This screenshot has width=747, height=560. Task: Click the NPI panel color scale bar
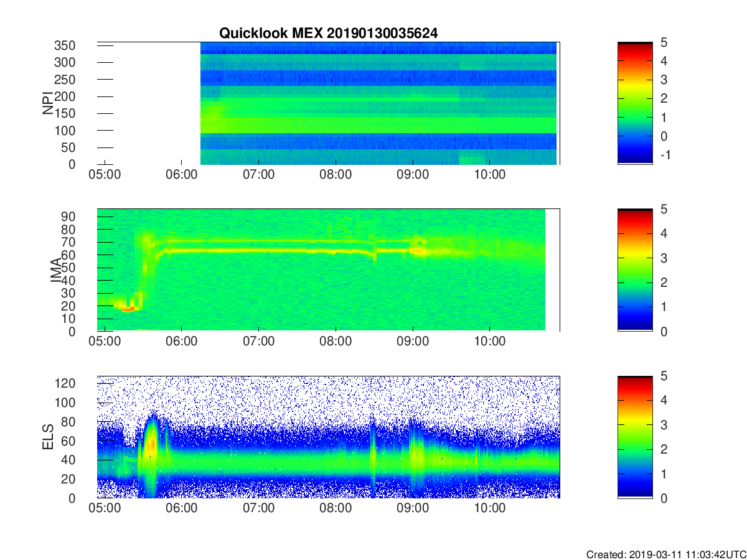[x=635, y=103]
